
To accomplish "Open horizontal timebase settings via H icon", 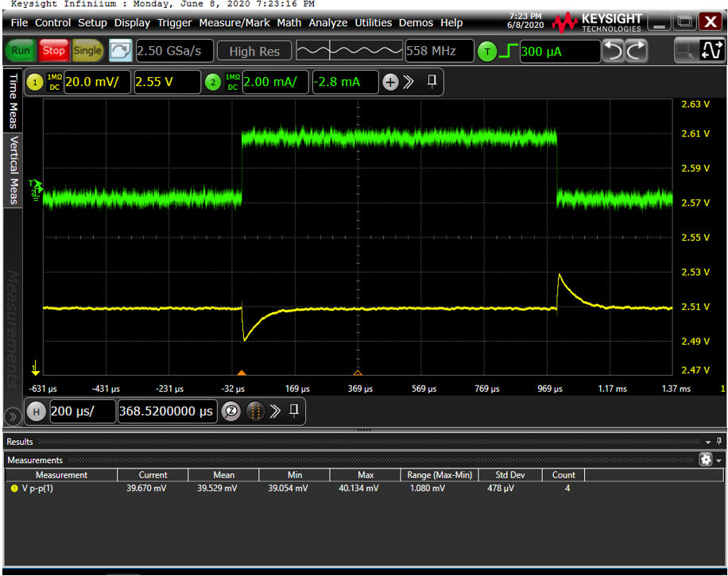I will (x=37, y=412).
